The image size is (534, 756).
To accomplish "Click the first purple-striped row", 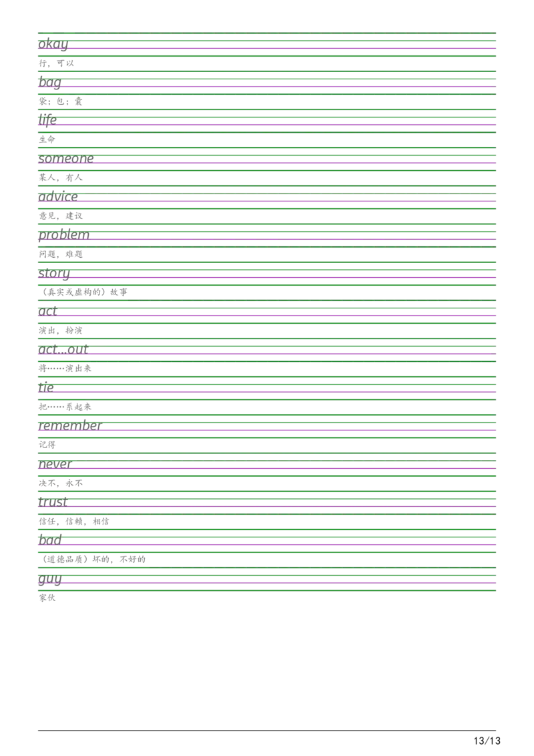I will 267,47.
